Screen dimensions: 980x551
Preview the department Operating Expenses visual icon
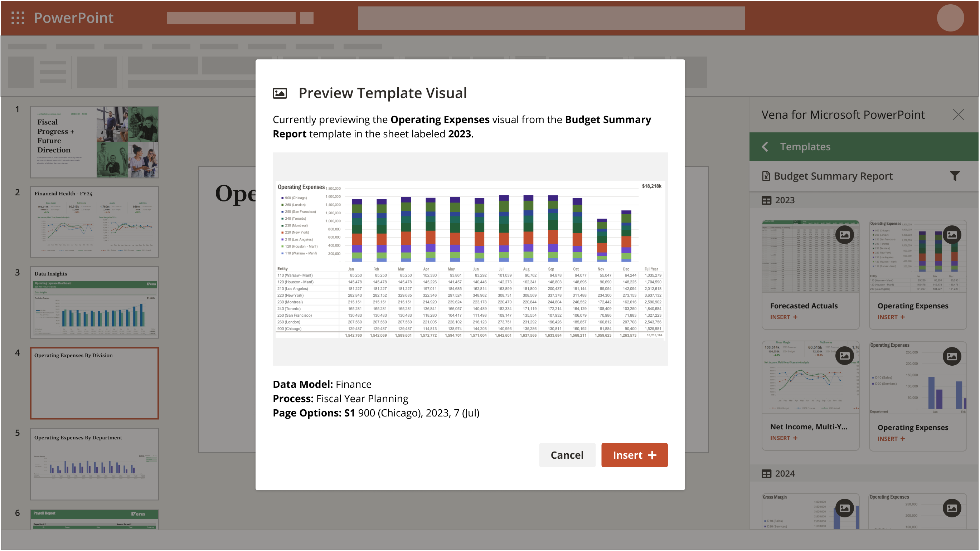pos(951,356)
